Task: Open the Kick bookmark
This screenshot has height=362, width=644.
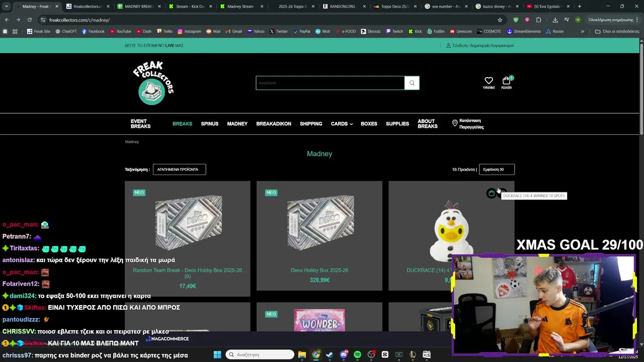Action: click(415, 31)
